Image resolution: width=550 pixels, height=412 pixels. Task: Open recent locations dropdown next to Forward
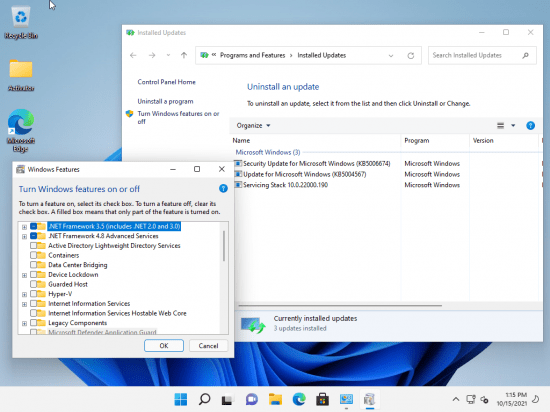point(168,55)
